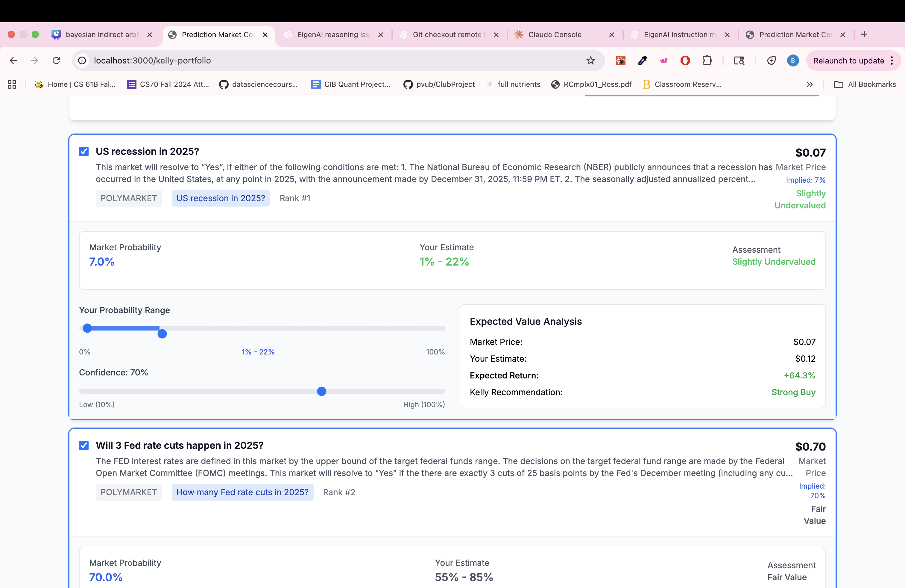This screenshot has height=588, width=905.
Task: Open Chrome three-dot menu
Action: coord(892,60)
